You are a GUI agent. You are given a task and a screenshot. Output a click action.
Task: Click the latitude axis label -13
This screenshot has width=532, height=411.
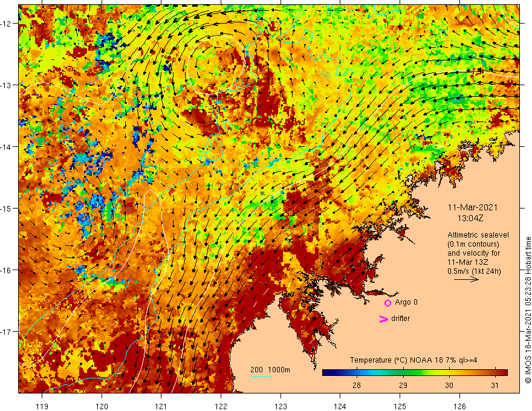[x=6, y=85]
